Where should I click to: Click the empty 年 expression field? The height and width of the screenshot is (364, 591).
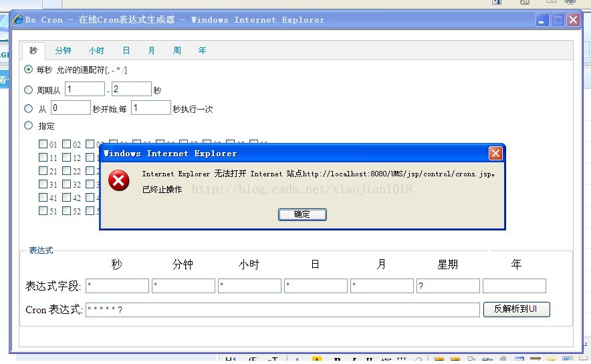(x=515, y=286)
